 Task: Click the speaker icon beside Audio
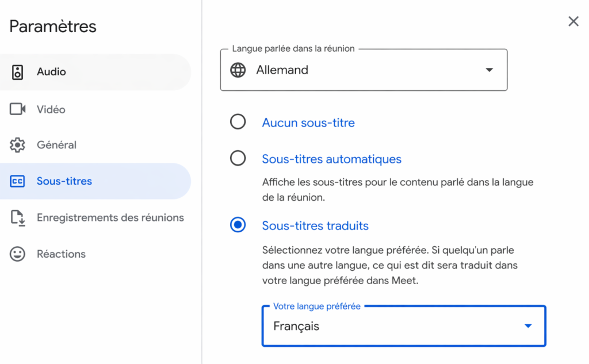18,72
